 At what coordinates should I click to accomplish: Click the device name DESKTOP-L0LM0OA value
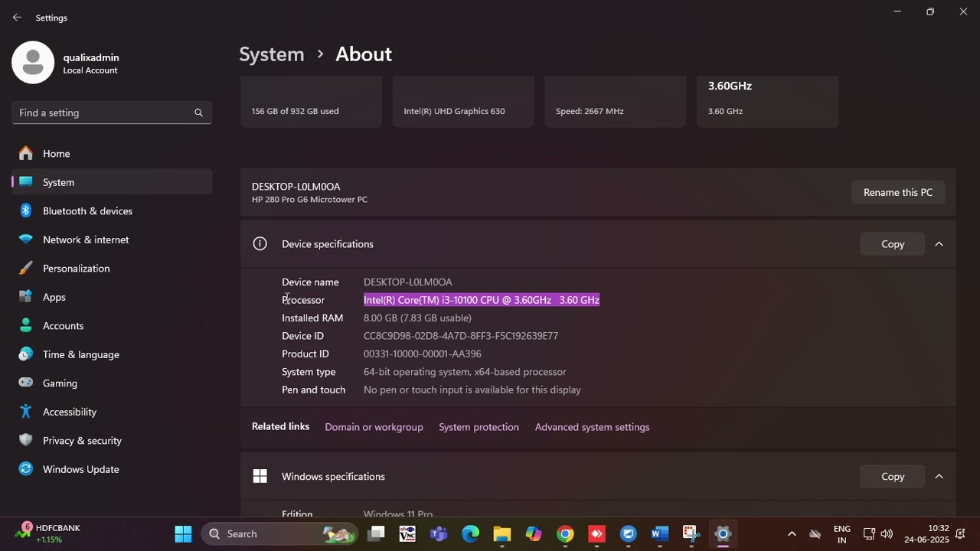click(x=408, y=282)
